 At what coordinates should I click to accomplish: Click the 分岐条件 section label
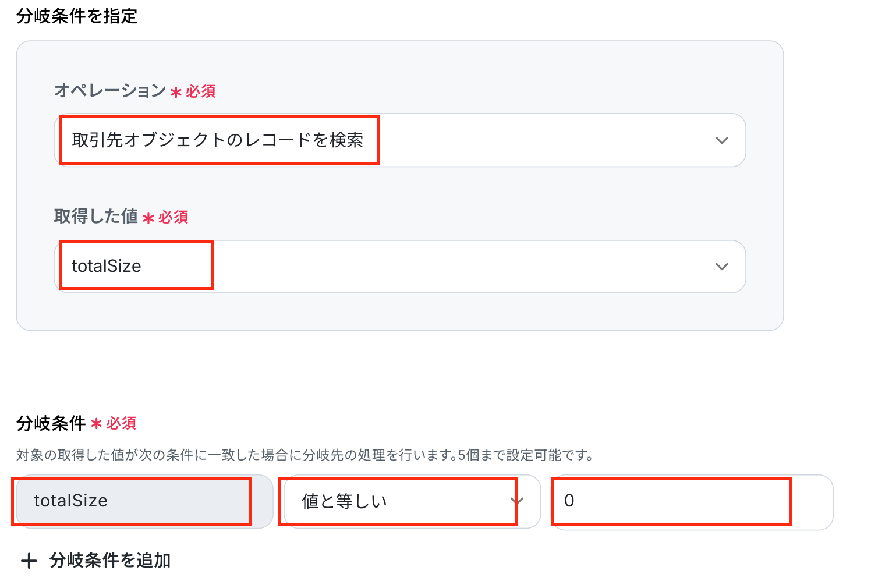pyautogui.click(x=51, y=423)
